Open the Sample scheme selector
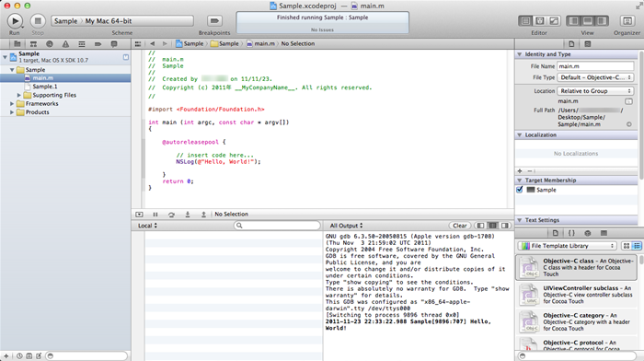Viewport: 644px width, 361px height. click(65, 21)
